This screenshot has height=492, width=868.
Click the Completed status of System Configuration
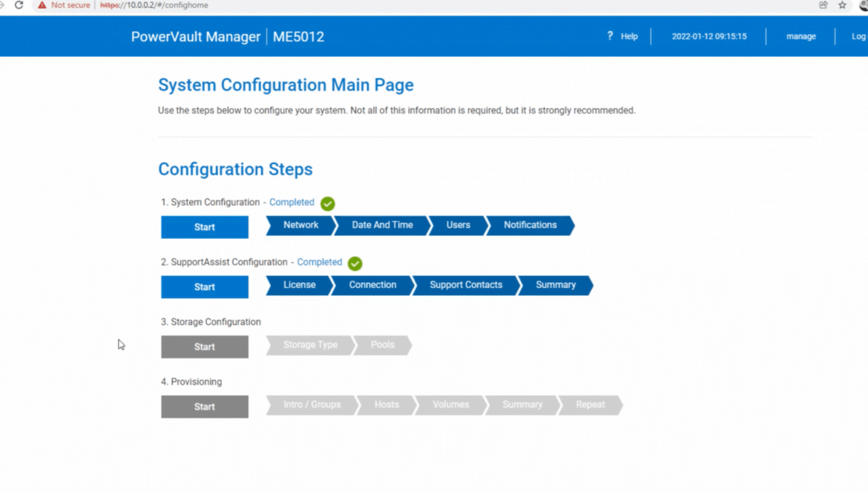coord(292,203)
